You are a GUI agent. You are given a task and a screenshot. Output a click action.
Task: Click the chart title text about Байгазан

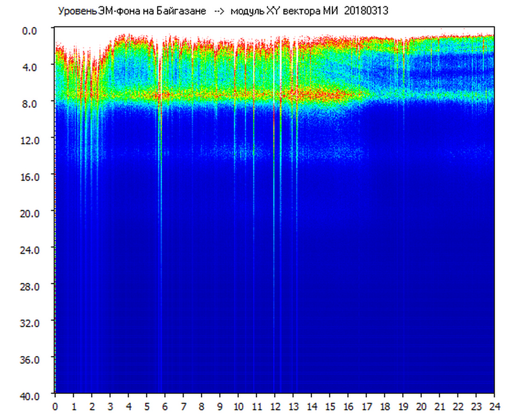point(132,11)
